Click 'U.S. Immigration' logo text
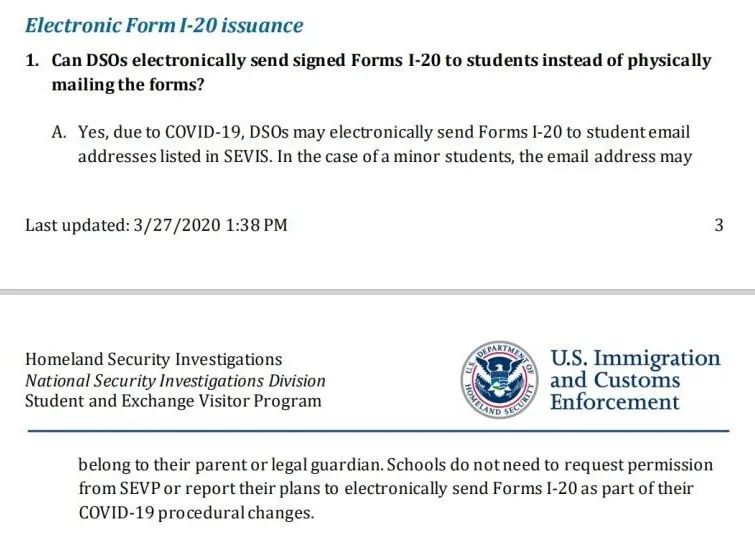This screenshot has width=755, height=537. [635, 358]
